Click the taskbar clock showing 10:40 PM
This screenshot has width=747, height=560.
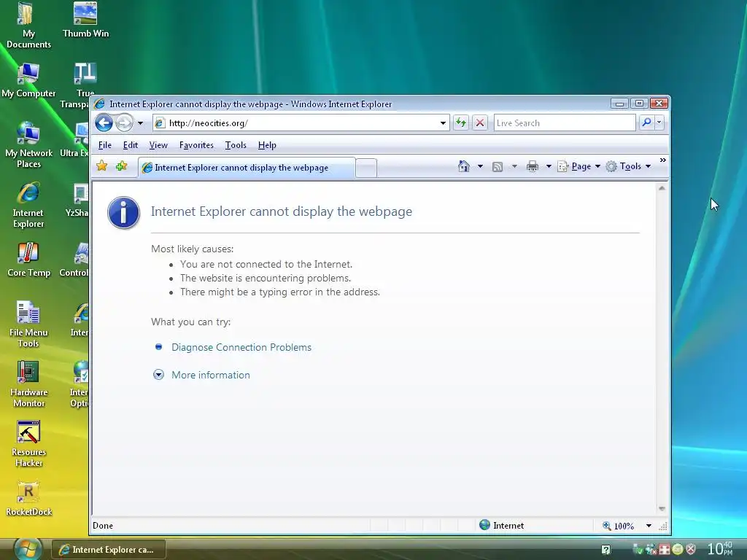point(719,548)
